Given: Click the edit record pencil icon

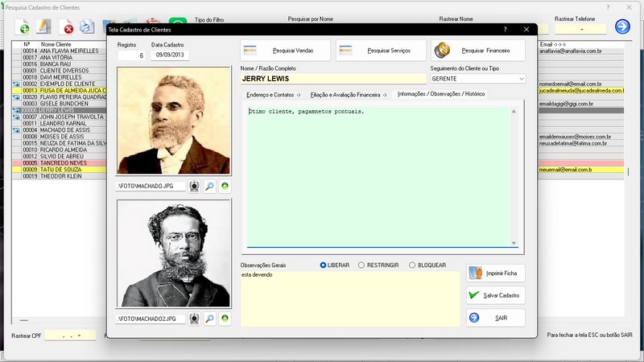Looking at the screenshot, I should click(43, 27).
